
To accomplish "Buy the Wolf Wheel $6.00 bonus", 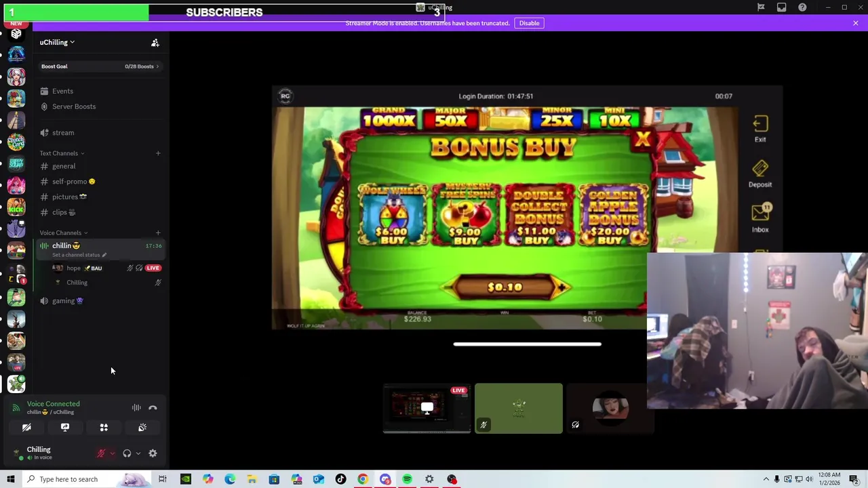I will point(393,216).
